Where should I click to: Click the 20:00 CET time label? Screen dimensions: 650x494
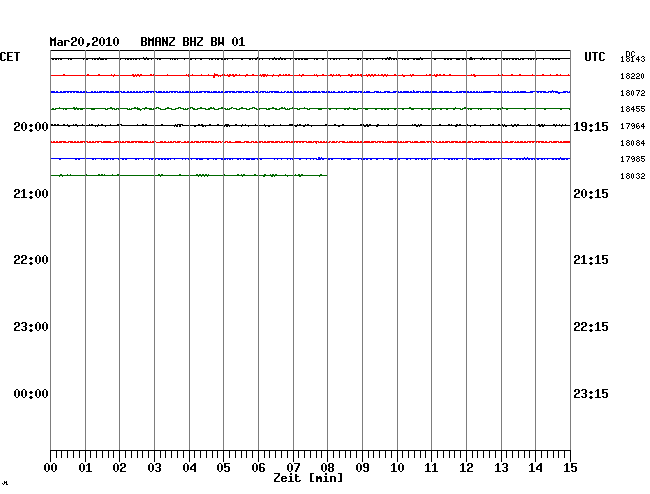pos(31,127)
